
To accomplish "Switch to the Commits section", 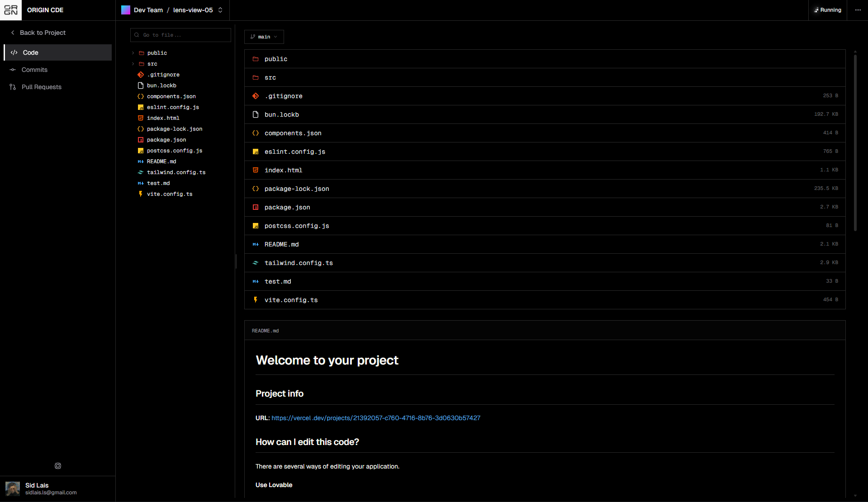I will [x=34, y=70].
